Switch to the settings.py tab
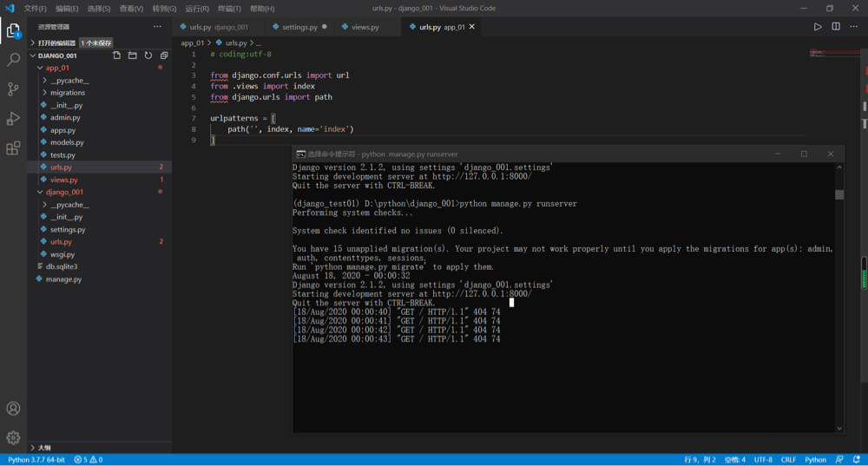 click(299, 27)
